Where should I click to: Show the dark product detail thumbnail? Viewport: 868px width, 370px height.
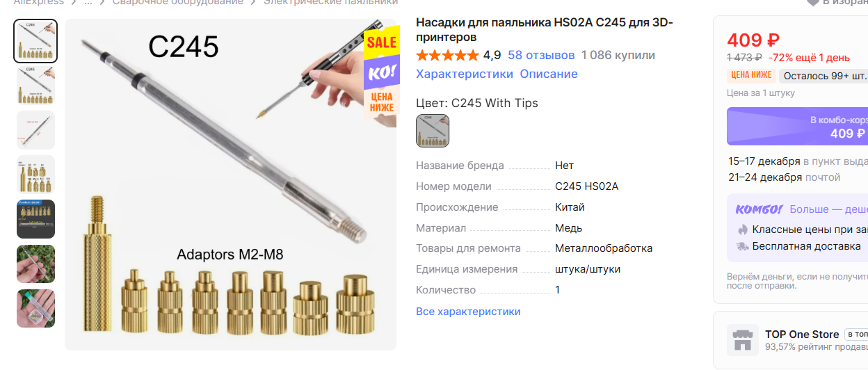[35, 219]
